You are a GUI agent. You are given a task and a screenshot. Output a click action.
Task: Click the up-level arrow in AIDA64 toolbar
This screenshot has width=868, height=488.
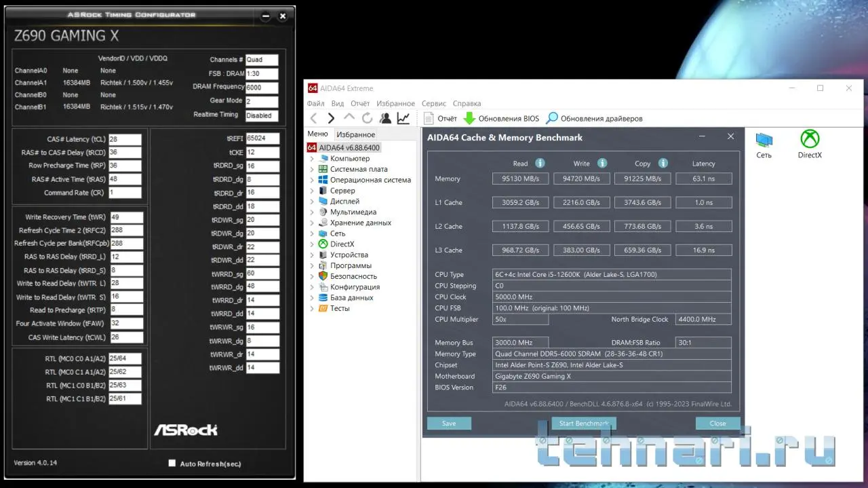coord(349,118)
